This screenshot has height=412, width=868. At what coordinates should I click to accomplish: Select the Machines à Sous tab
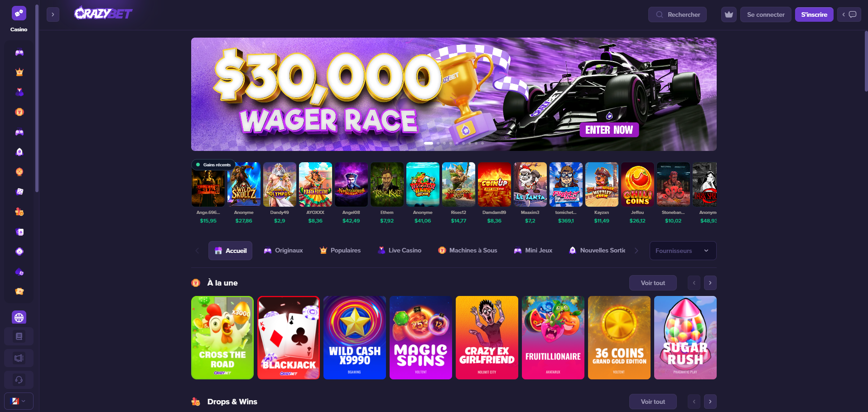(x=468, y=251)
